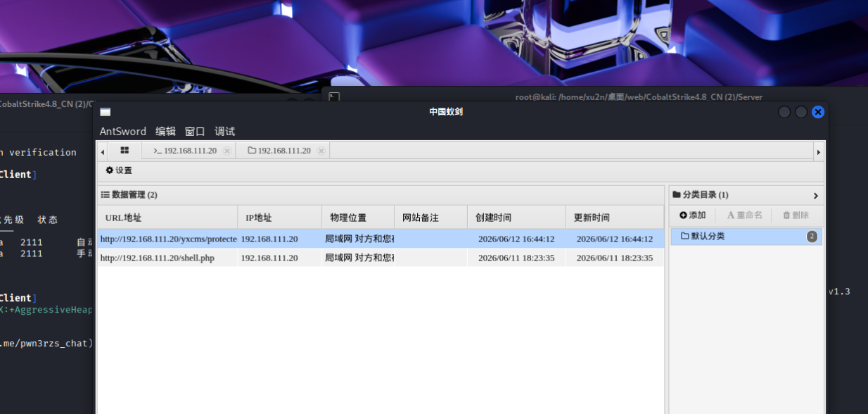Sort by URL地址 column header
The width and height of the screenshot is (868, 414).
click(167, 218)
